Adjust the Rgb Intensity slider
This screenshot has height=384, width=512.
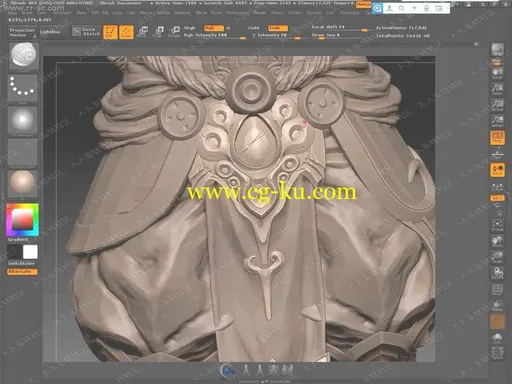pyautogui.click(x=215, y=35)
